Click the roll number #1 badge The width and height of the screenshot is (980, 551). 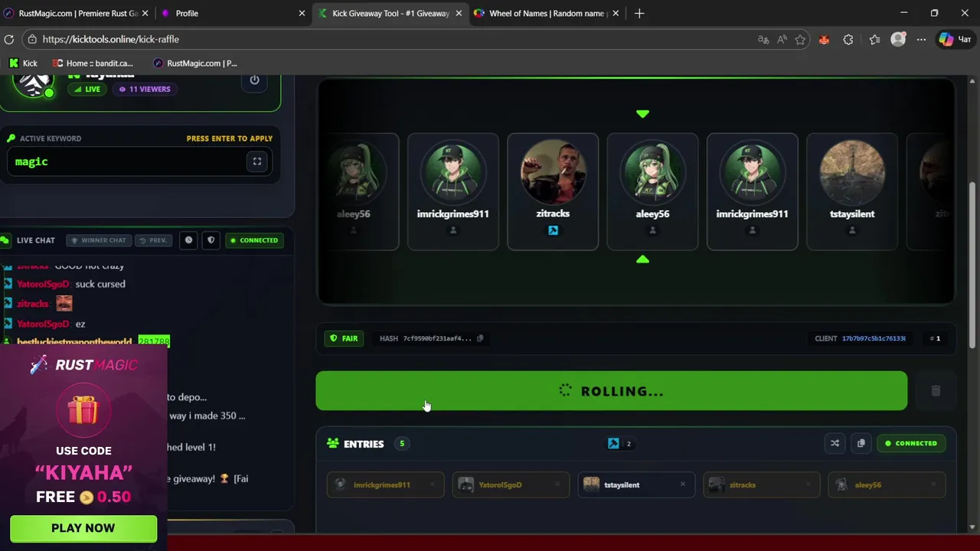[935, 338]
